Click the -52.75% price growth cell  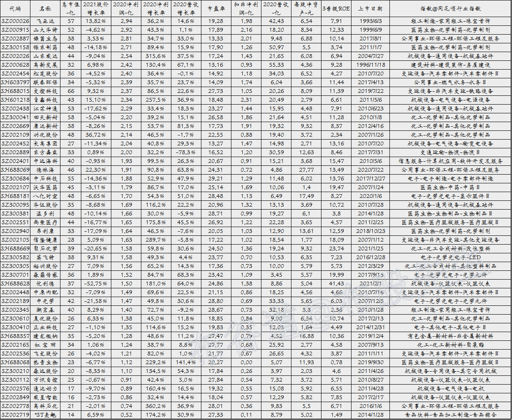(x=95, y=284)
